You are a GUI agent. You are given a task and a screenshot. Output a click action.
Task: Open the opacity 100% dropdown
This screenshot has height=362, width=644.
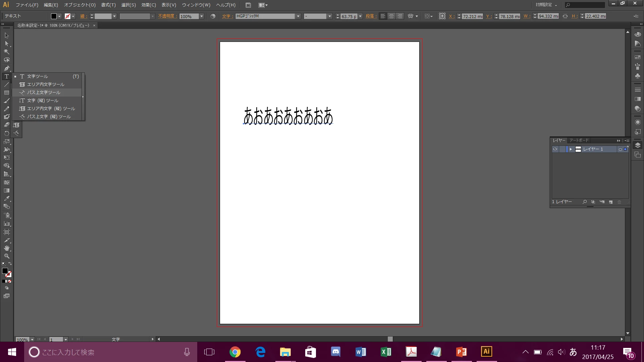pyautogui.click(x=202, y=16)
